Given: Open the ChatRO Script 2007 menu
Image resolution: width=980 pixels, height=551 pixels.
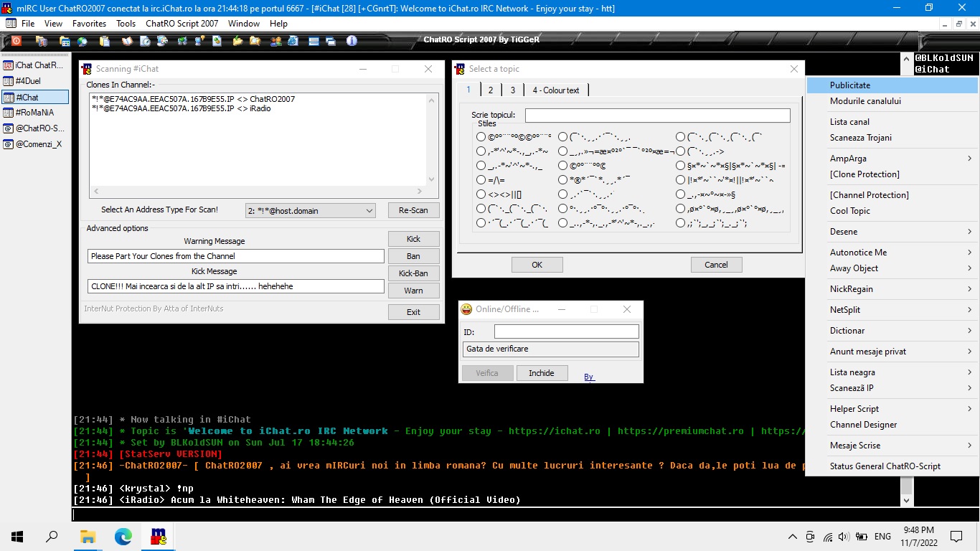Looking at the screenshot, I should (x=182, y=24).
